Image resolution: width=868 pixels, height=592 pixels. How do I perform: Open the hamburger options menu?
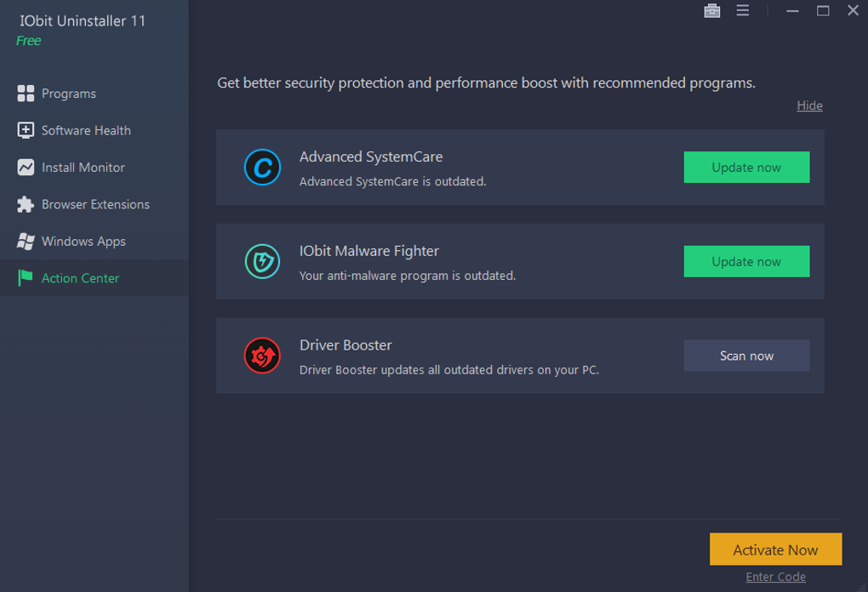click(743, 11)
